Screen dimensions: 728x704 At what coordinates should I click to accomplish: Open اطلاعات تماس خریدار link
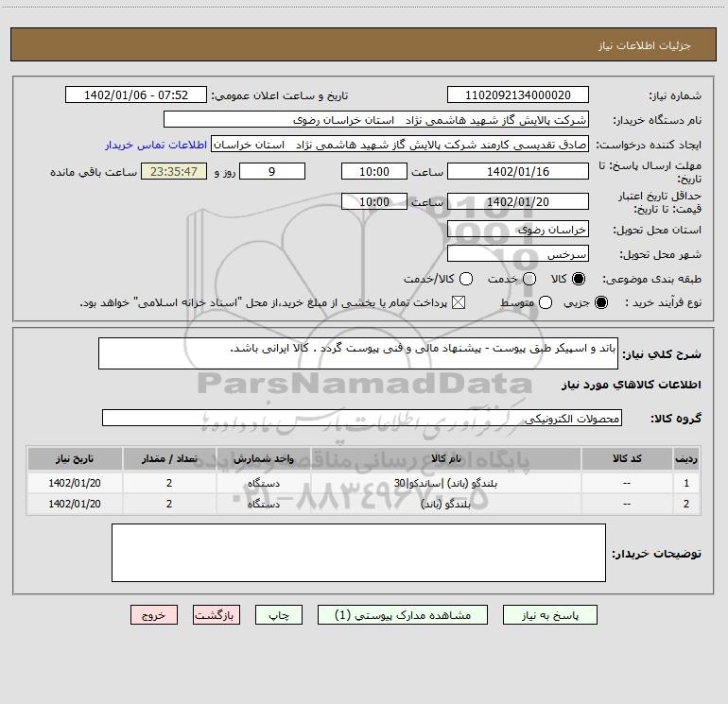click(x=156, y=145)
